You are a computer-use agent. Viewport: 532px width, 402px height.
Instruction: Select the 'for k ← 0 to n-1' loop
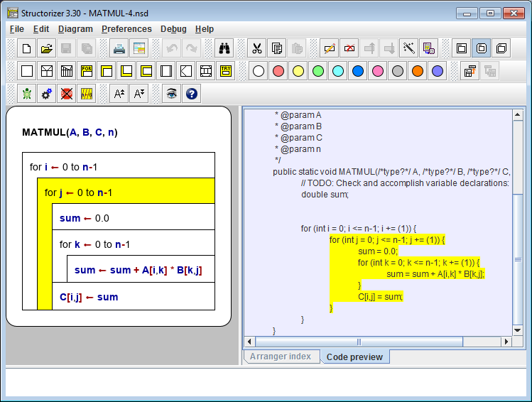(134, 243)
